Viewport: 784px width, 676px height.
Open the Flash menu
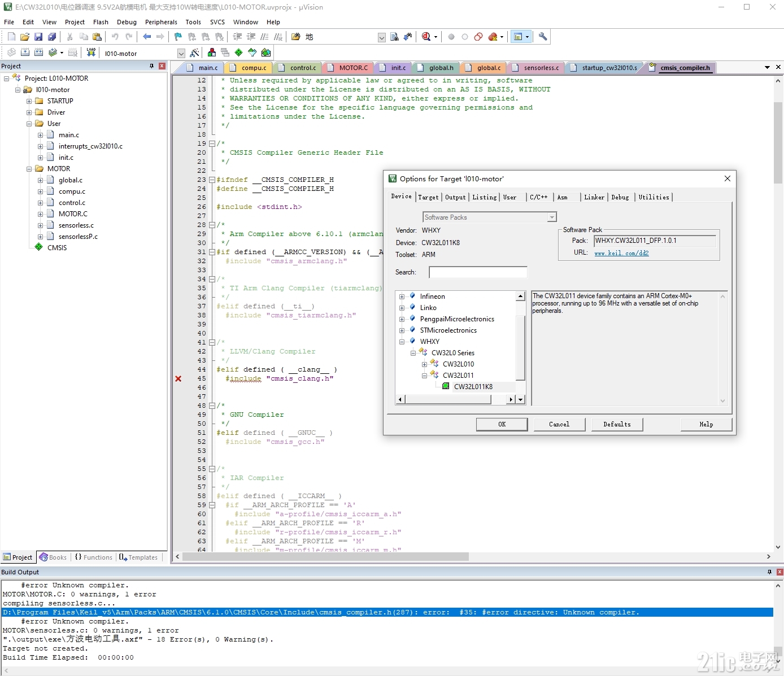[x=101, y=22]
